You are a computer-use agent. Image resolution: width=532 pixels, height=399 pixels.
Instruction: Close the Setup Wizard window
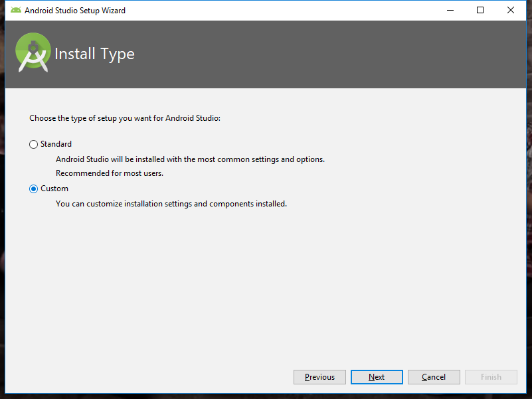click(x=511, y=10)
